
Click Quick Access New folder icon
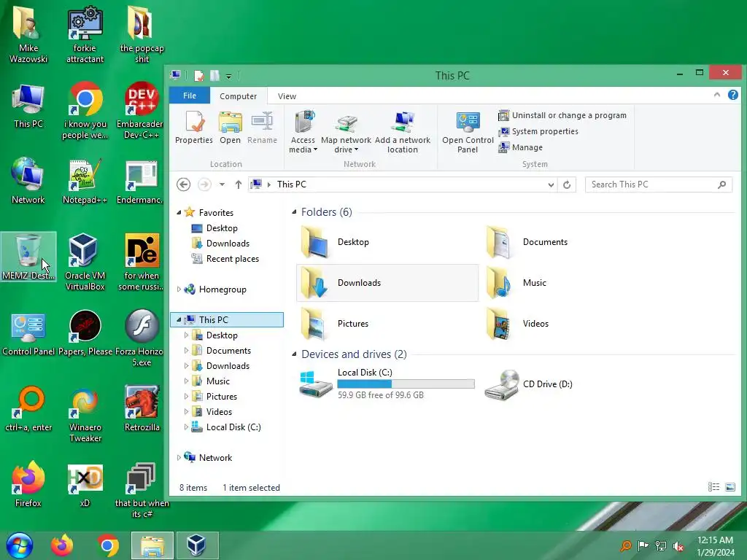pos(215,76)
